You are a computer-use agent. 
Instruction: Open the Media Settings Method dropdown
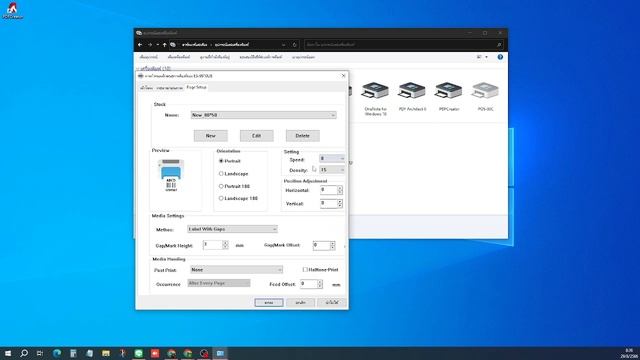tap(232, 229)
